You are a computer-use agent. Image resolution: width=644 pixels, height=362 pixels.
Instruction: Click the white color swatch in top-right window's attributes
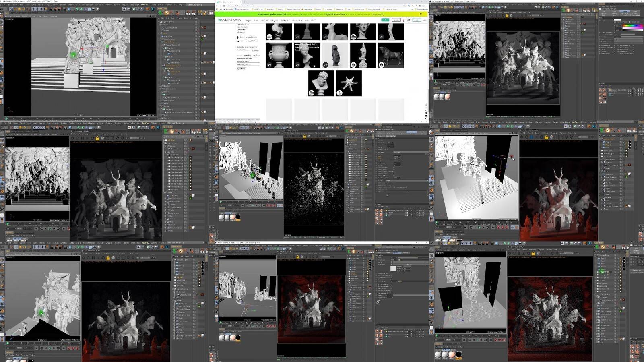tap(618, 19)
